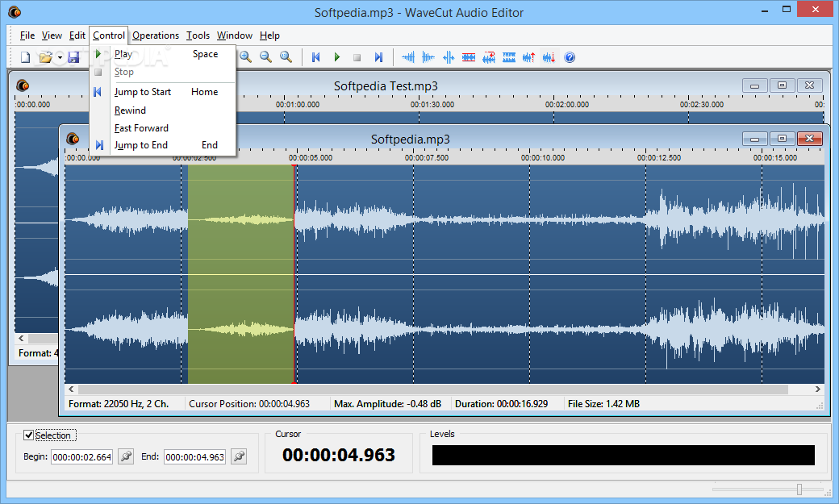Screen dimensions: 839x504
Task: Click 'File Size: 1.42 MB' status text
Action: coord(603,404)
